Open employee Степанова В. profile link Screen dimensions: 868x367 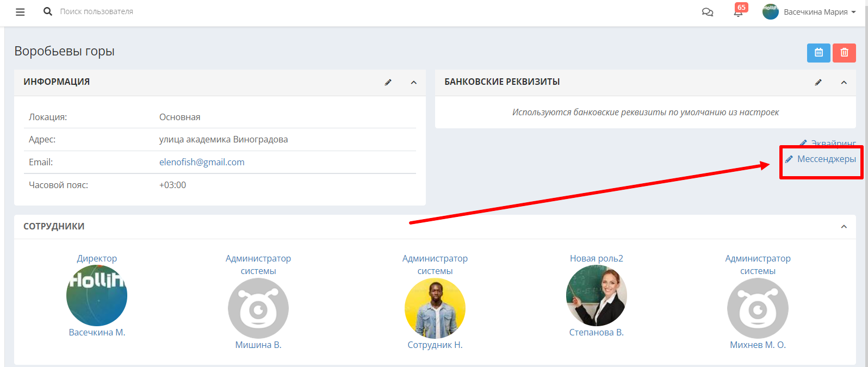[597, 332]
